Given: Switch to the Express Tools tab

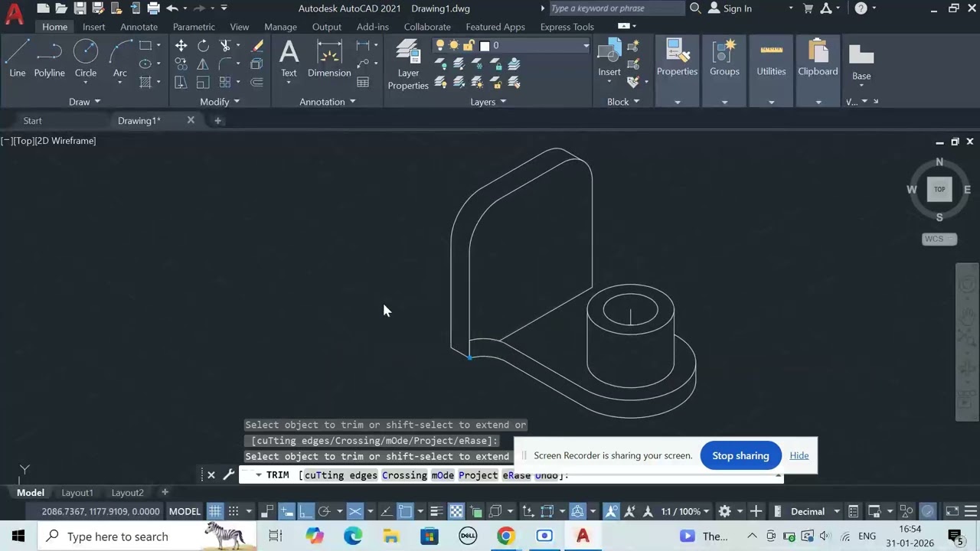Looking at the screenshot, I should [567, 27].
